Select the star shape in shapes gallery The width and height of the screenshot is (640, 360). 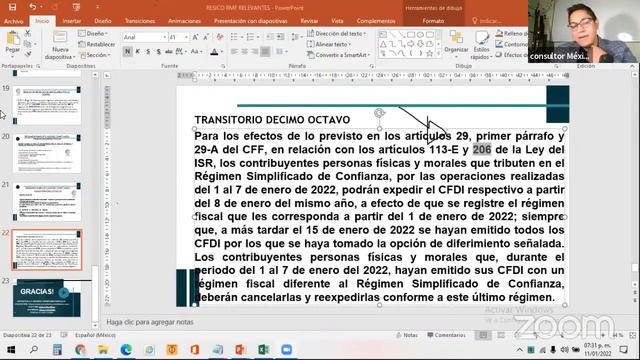[x=429, y=53]
